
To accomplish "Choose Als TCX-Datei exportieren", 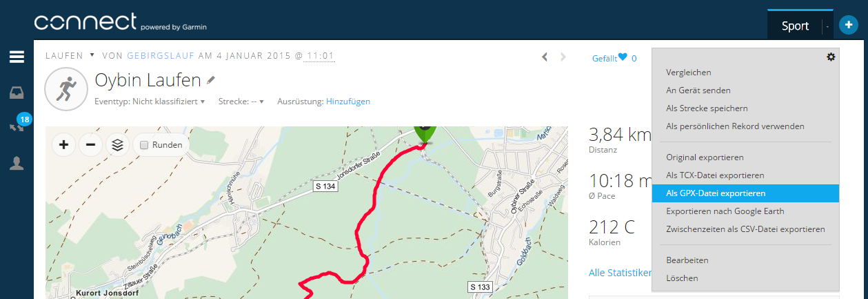I will (715, 175).
